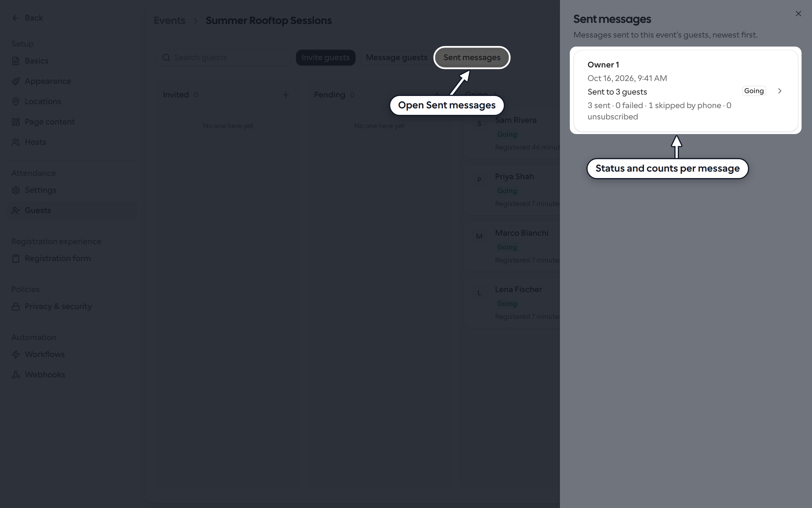
Task: Click the Events breadcrumb link
Action: tap(169, 21)
